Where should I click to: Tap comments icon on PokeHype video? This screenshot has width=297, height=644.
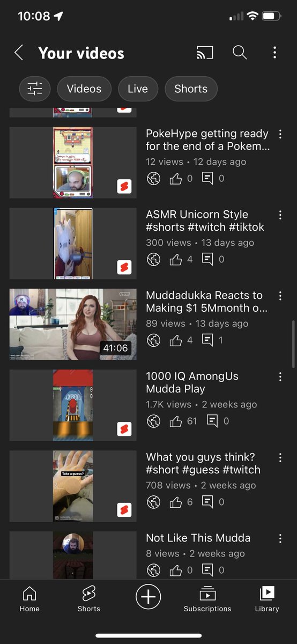pyautogui.click(x=207, y=179)
